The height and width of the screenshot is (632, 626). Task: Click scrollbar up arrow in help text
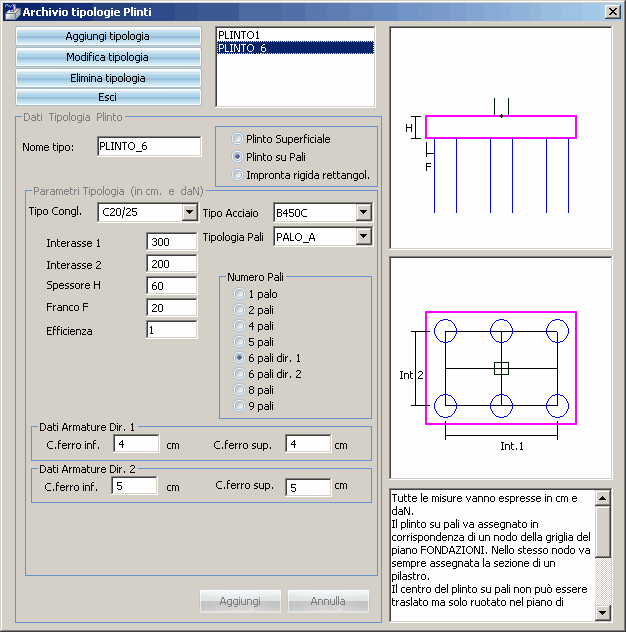(x=603, y=498)
